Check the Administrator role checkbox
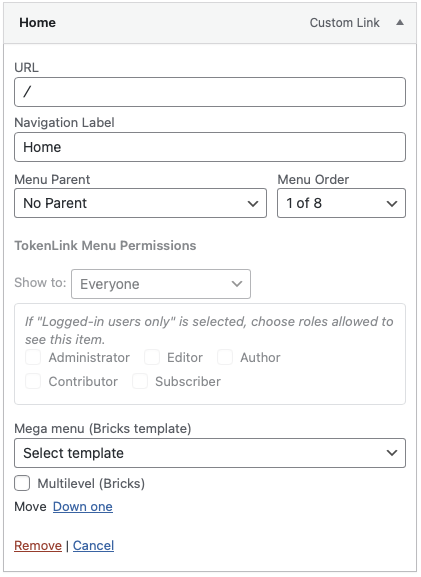The image size is (421, 577). click(33, 357)
